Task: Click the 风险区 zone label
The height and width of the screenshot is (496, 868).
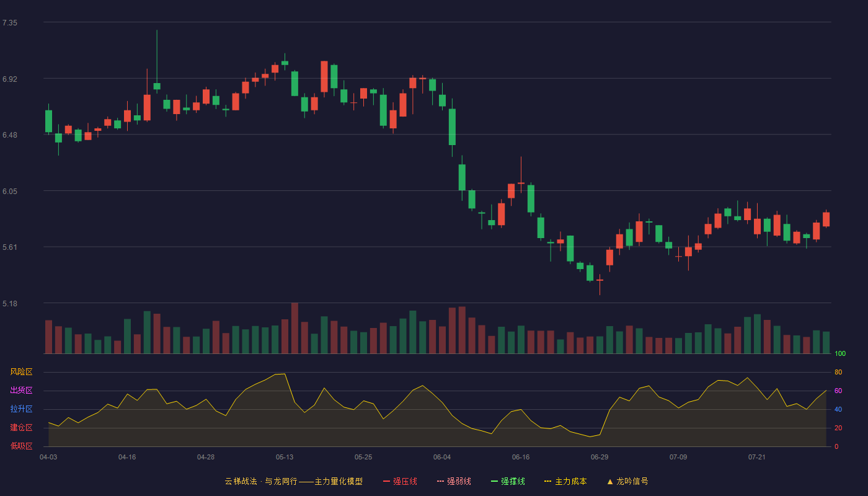Action: pyautogui.click(x=21, y=372)
